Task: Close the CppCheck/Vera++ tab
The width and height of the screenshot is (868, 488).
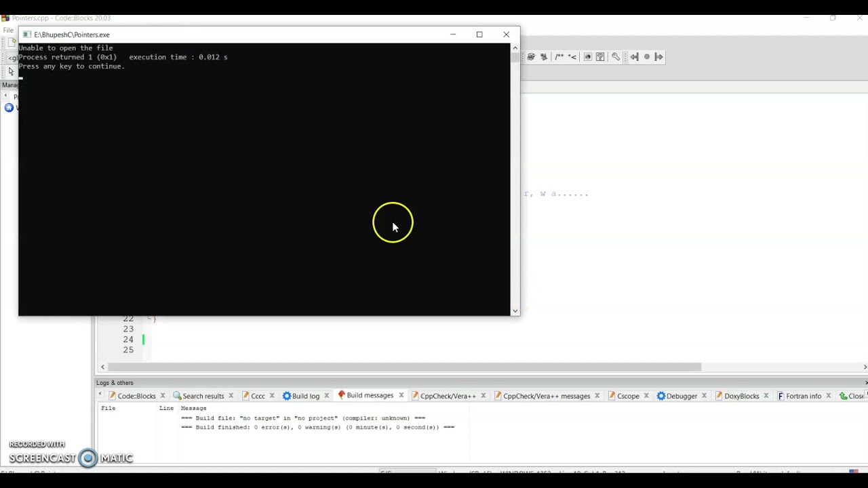Action: click(x=484, y=396)
